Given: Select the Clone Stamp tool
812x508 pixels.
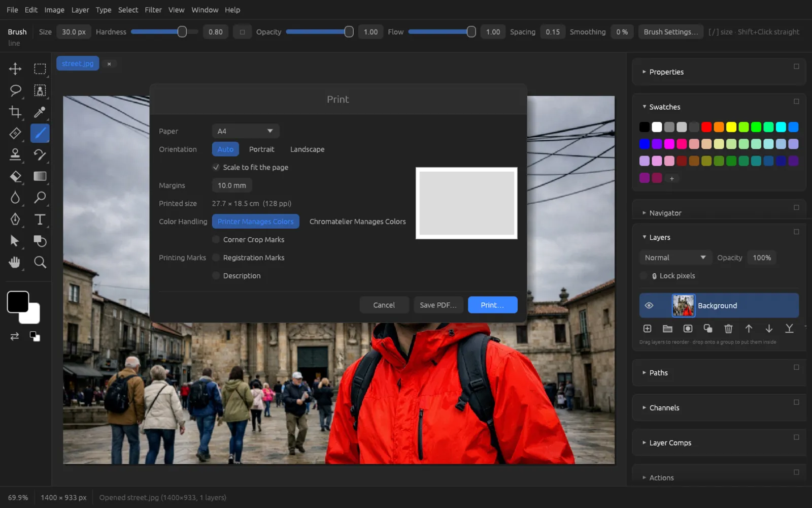Looking at the screenshot, I should [15, 154].
